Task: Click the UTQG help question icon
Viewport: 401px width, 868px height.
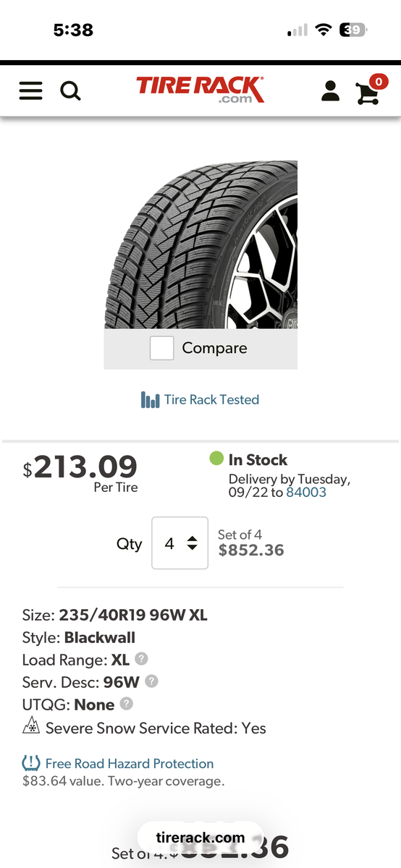Action: tap(127, 703)
